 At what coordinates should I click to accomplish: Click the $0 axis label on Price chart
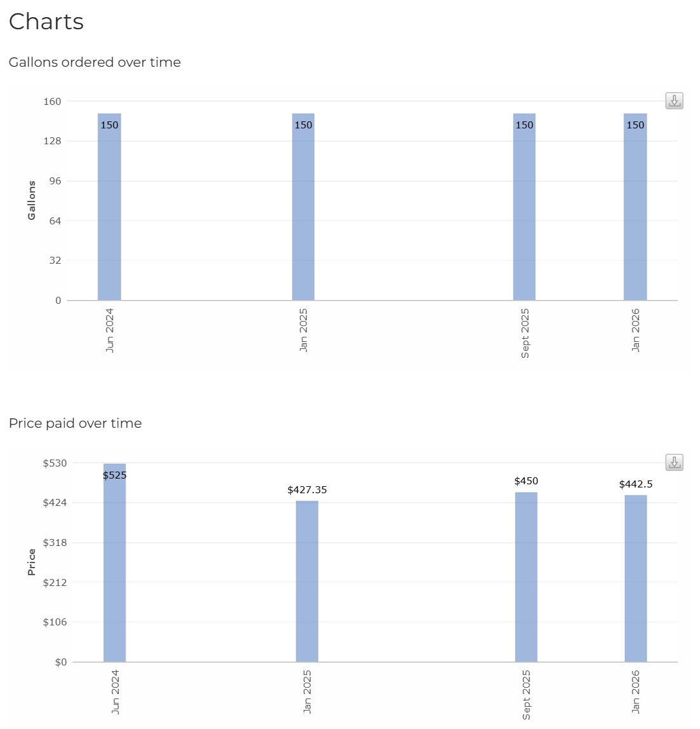(62, 662)
